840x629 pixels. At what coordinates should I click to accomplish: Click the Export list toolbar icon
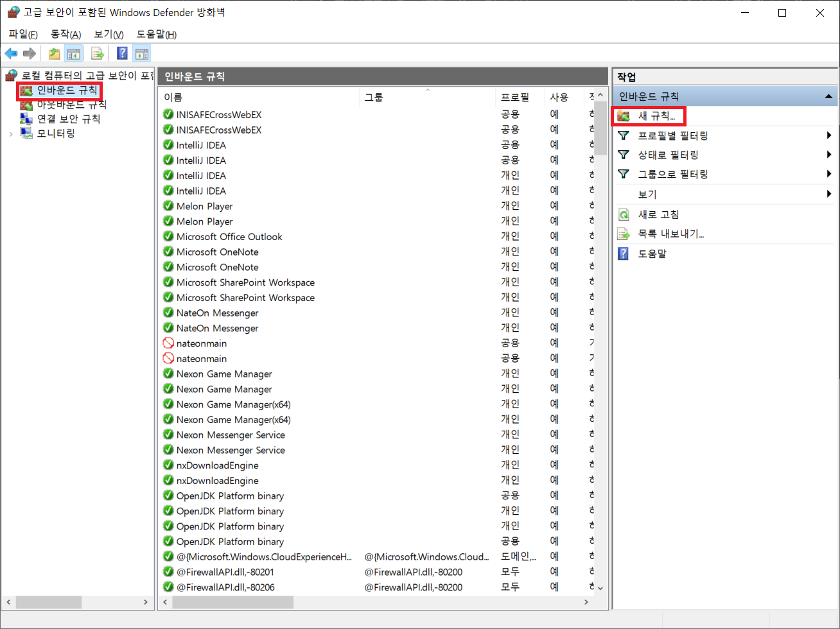[x=98, y=53]
